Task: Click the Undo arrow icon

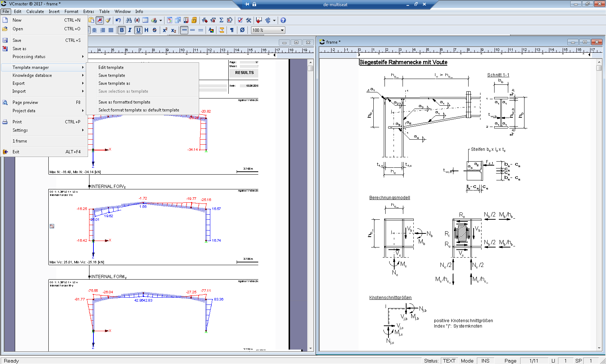Action: click(118, 20)
